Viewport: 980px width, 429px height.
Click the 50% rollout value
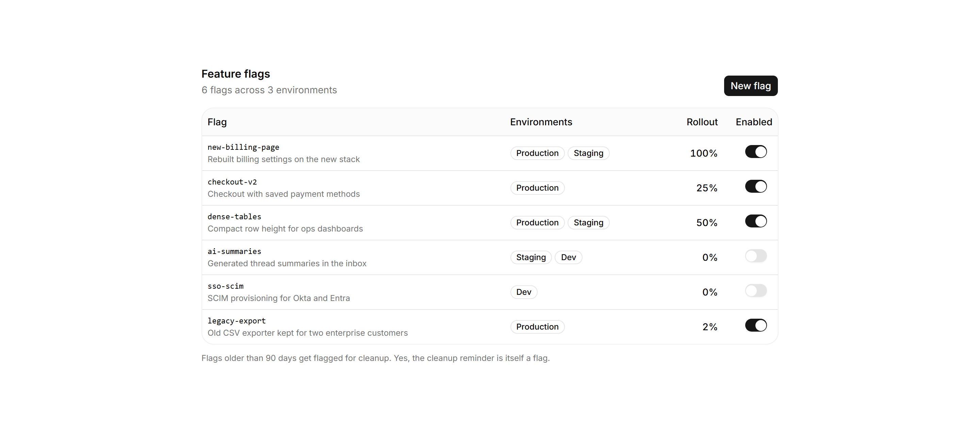point(706,222)
